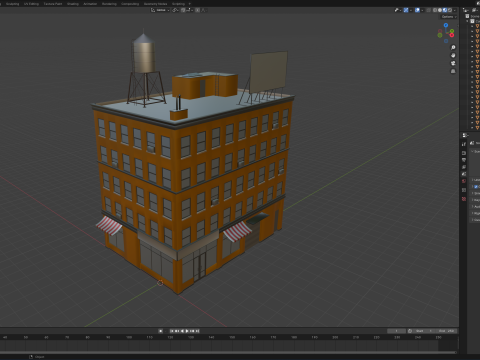Viewport: 480px width, 360px height.
Task: Switch to the Compositing workspace
Action: coord(130,4)
